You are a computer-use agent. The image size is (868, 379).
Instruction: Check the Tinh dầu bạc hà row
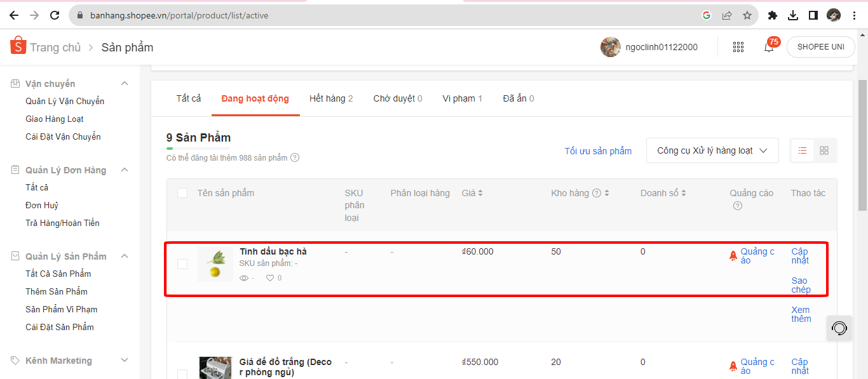click(182, 264)
